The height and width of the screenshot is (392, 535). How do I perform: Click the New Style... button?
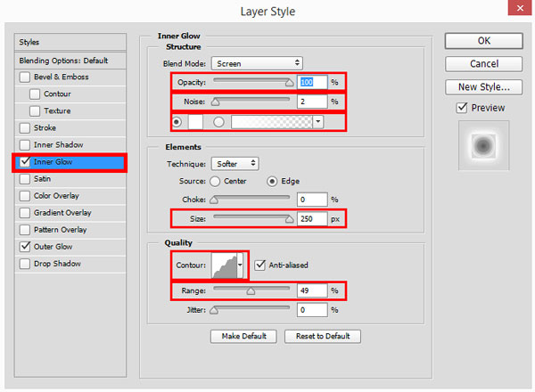pyautogui.click(x=484, y=87)
